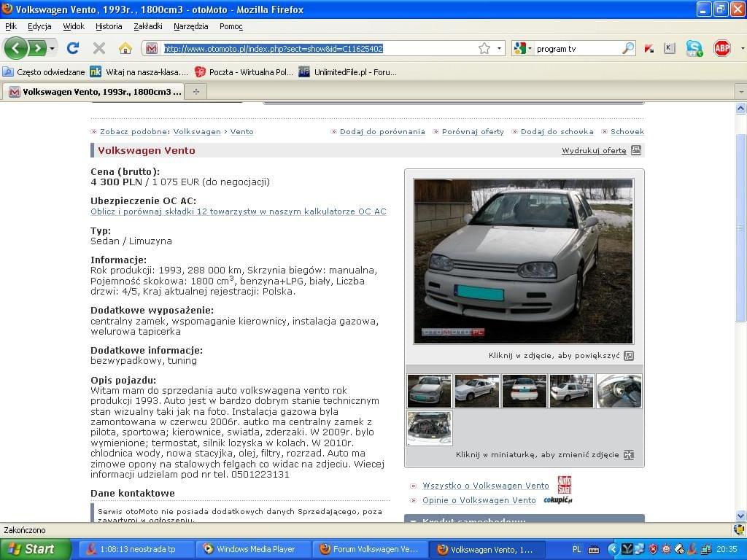Click the large white car photo

tap(523, 261)
